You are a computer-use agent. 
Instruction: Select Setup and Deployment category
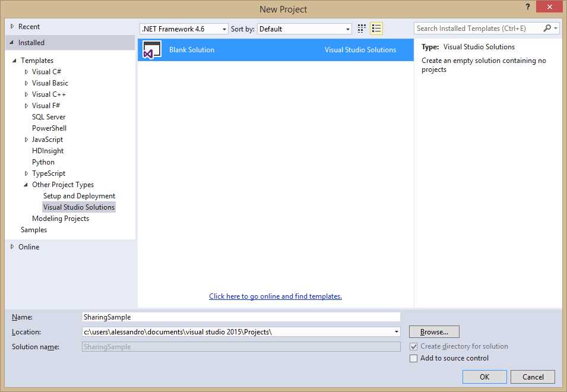(79, 196)
